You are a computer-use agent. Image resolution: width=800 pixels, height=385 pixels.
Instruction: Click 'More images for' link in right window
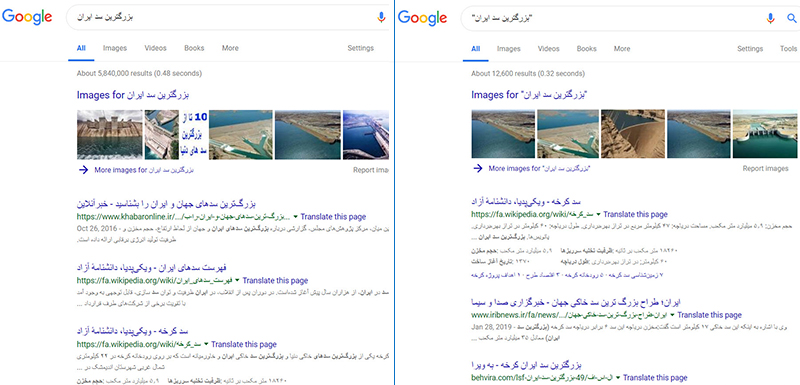pos(539,168)
